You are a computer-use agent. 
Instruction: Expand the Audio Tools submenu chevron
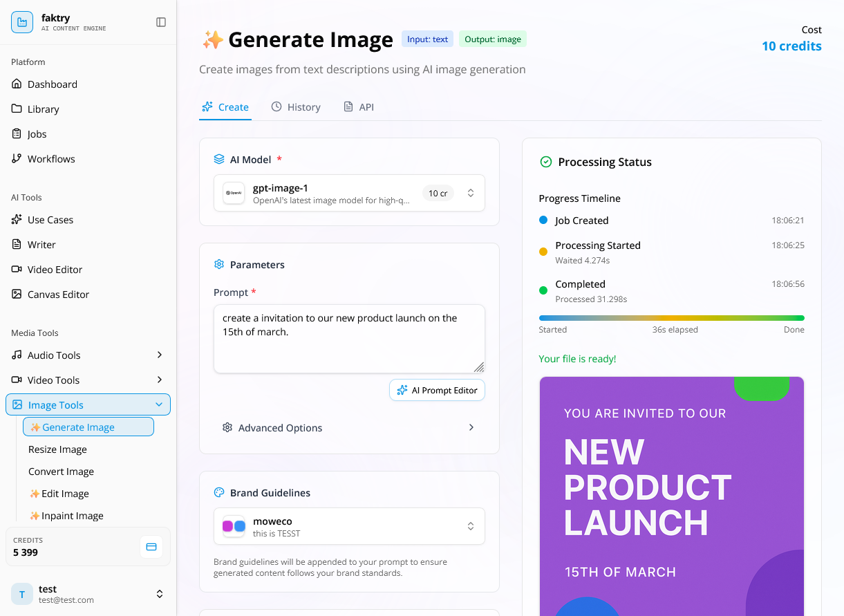(160, 355)
